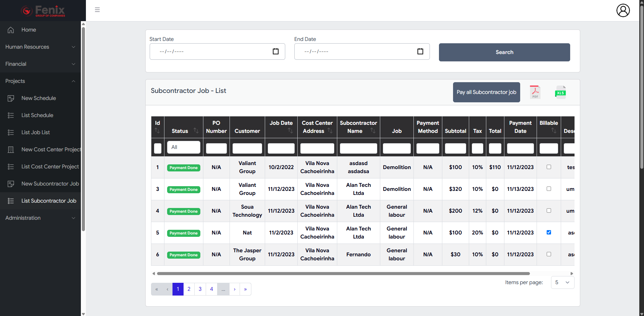Open Start Date calendar picker icon
Image resolution: width=644 pixels, height=316 pixels.
276,51
